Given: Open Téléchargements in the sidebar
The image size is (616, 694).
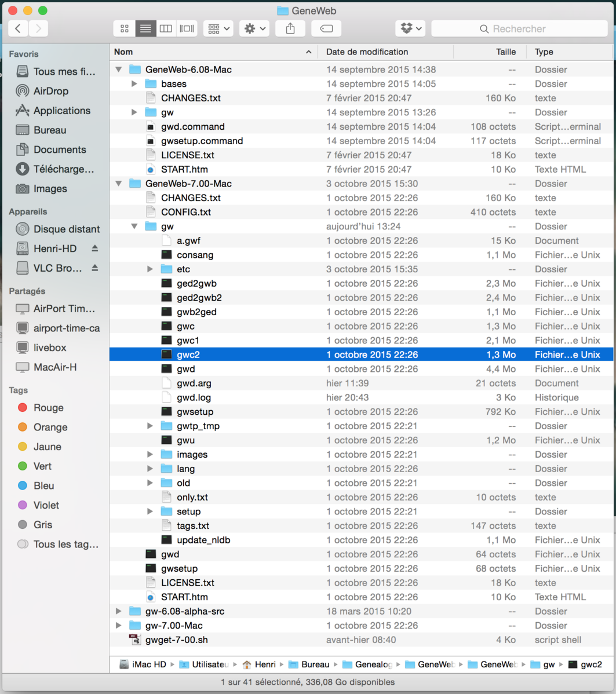Looking at the screenshot, I should [x=55, y=169].
